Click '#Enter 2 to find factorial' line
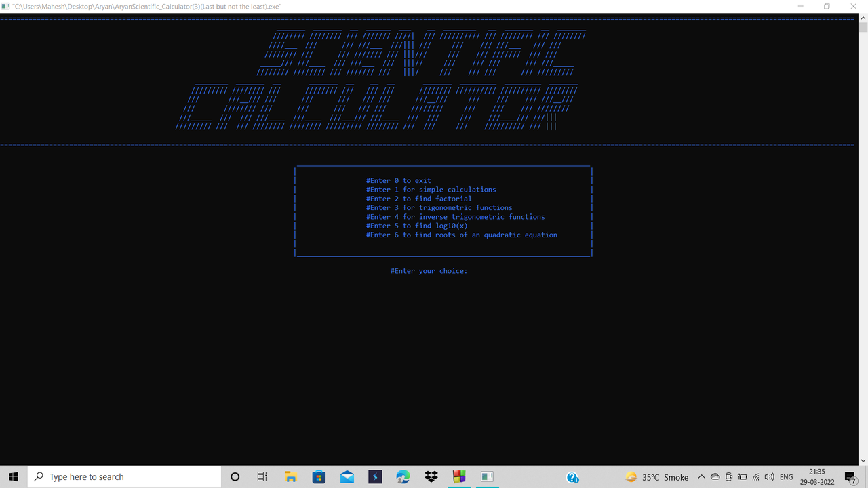This screenshot has width=868, height=488. [419, 199]
